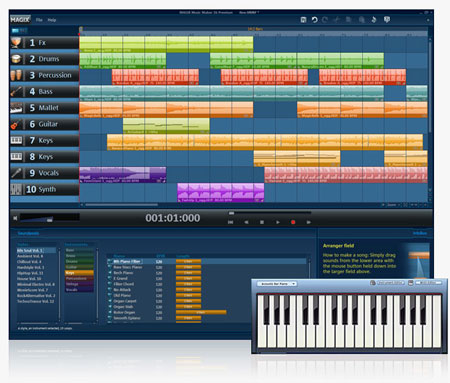
Task: Click the Synth track icon
Action: (16, 189)
